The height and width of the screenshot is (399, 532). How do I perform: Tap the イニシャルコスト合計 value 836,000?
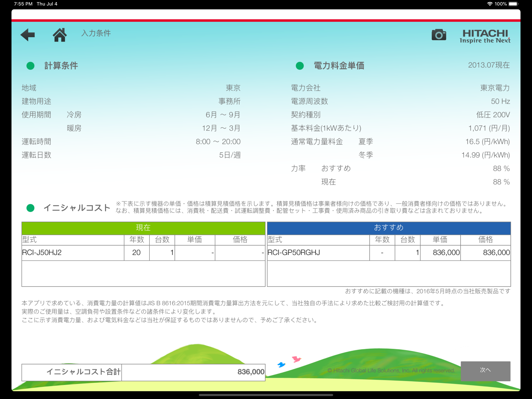(193, 372)
